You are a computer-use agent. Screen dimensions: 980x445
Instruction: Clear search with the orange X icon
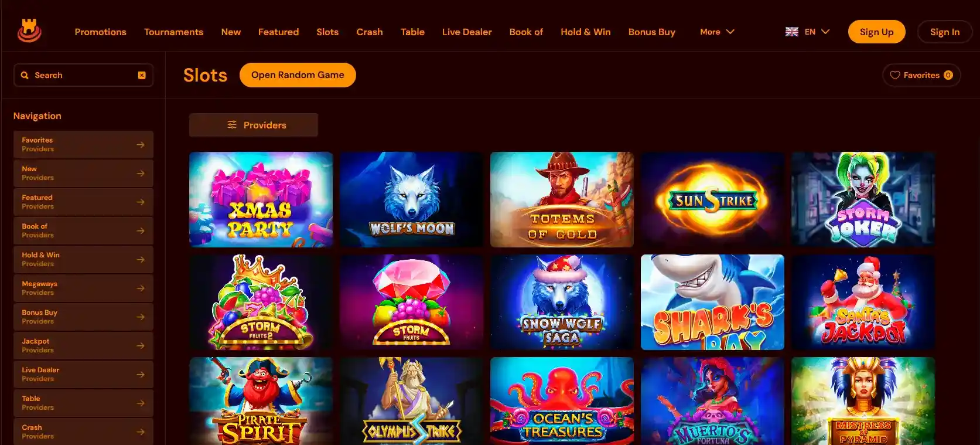coord(142,75)
